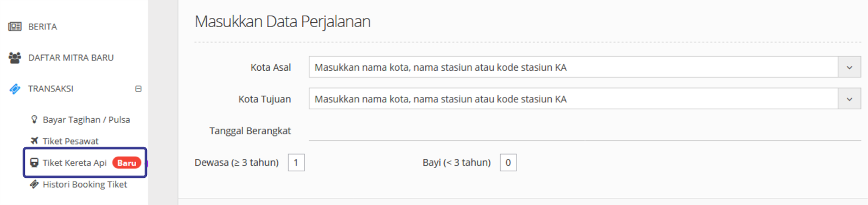Click the train icon for Tiket Kereta Api
Image resolution: width=868 pixels, height=205 pixels.
pos(34,163)
